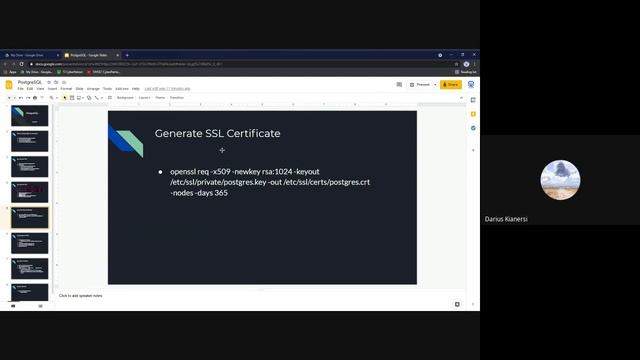This screenshot has width=640, height=360.
Task: Click the Print icon in toolbar
Action: (35, 98)
